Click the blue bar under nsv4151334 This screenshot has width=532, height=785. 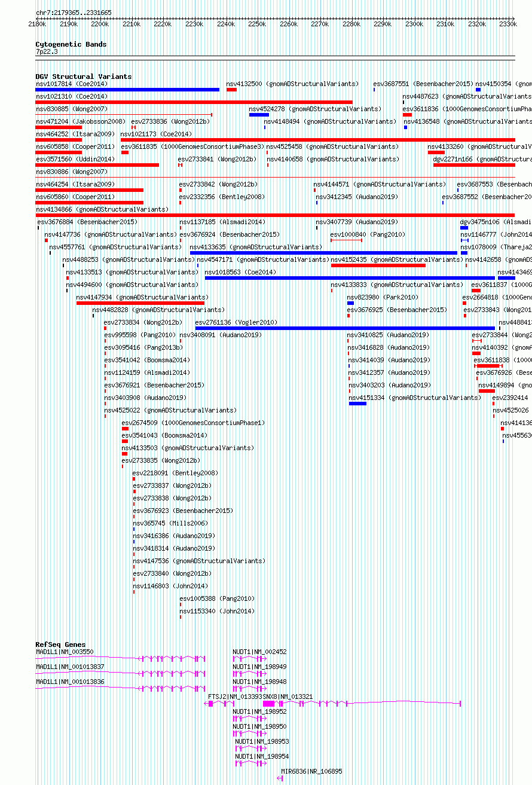[x=357, y=404]
